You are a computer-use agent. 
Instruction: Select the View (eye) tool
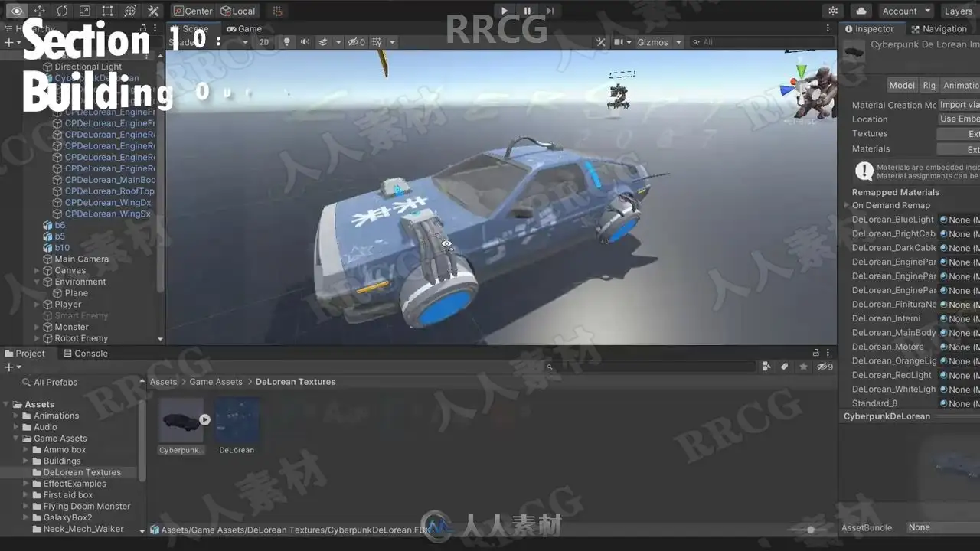pyautogui.click(x=17, y=11)
